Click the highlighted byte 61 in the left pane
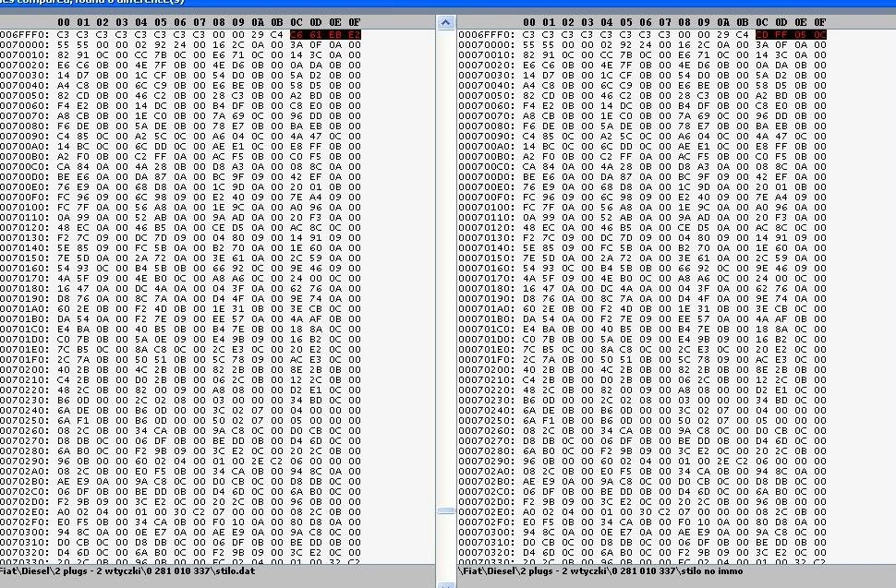Image resolution: width=896 pixels, height=588 pixels. [316, 34]
